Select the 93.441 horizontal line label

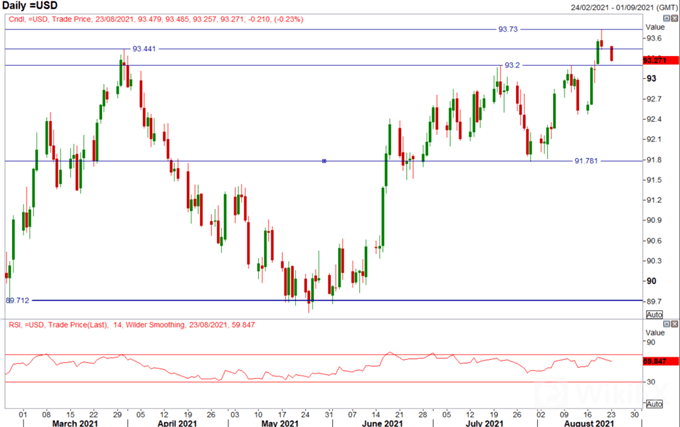click(x=144, y=49)
